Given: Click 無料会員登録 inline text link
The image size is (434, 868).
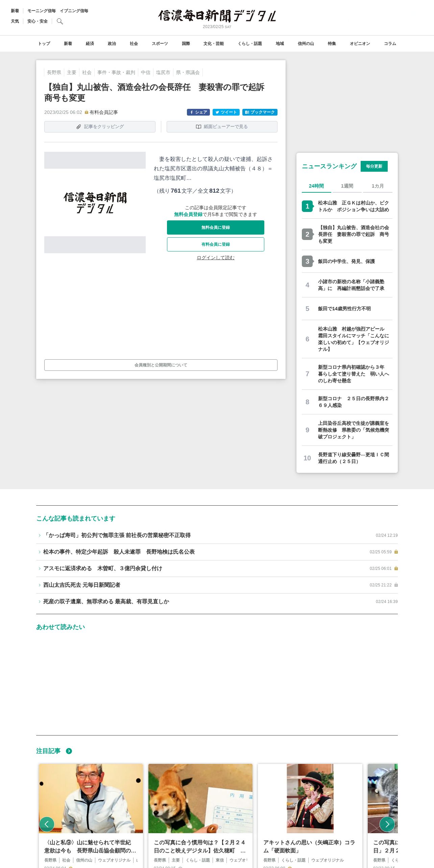Looking at the screenshot, I should coord(188,214).
